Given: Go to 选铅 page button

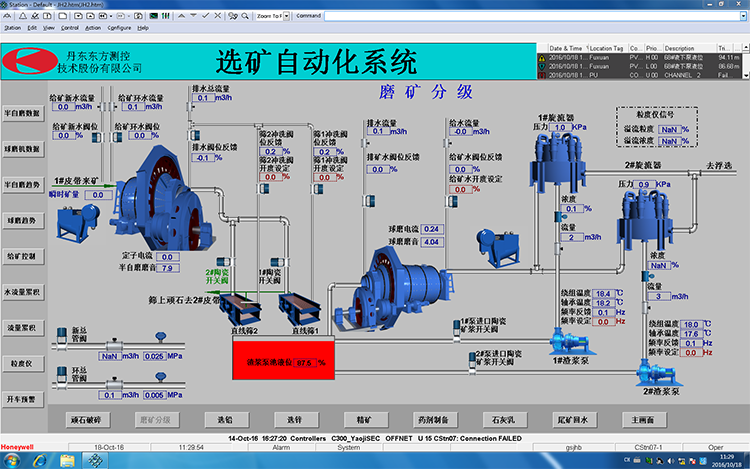Looking at the screenshot, I should coord(226,420).
